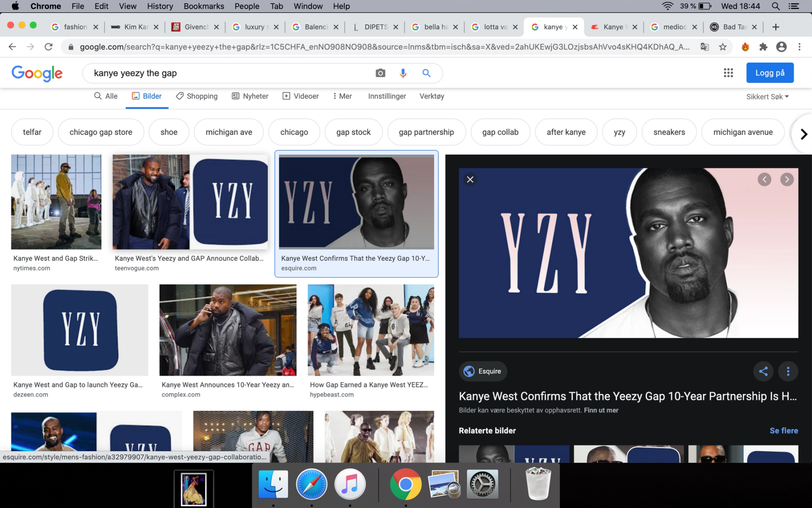The width and height of the screenshot is (812, 508).
Task: Open the Chrome extensions puzzle icon
Action: tap(763, 47)
